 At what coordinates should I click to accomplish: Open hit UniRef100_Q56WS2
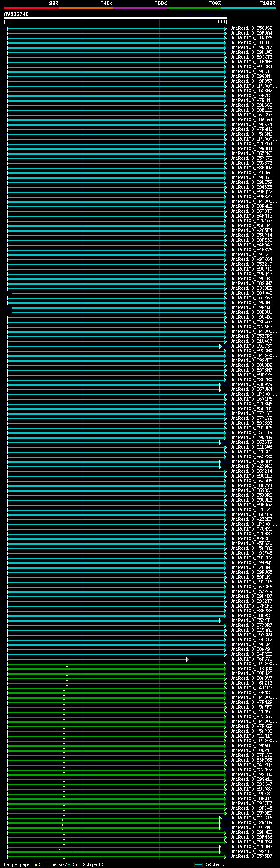[251, 28]
